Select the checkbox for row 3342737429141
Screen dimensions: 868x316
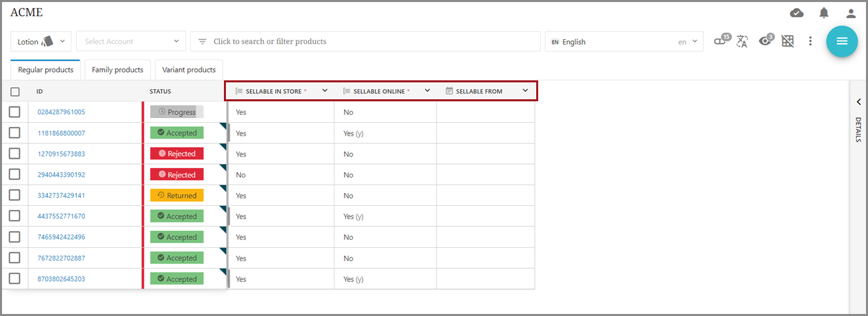15,195
